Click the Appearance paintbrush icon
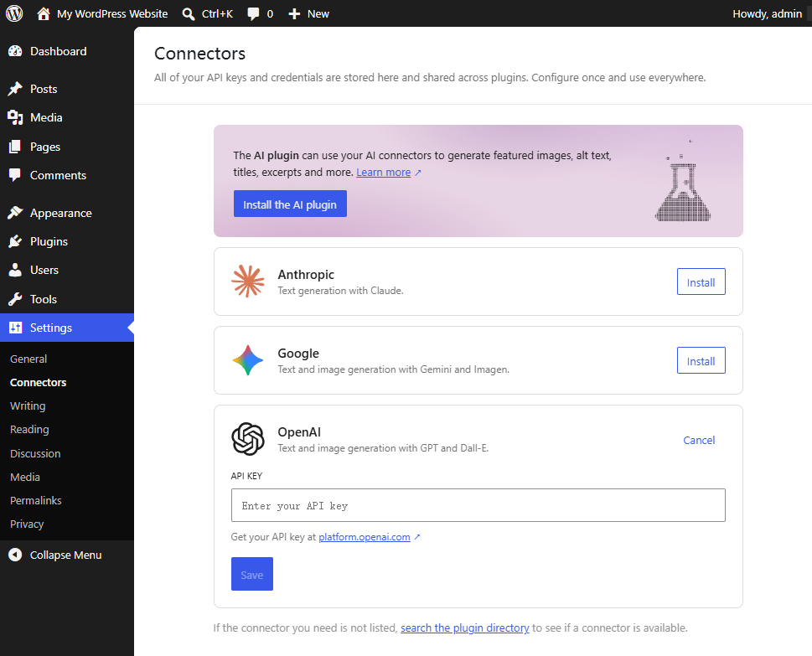 (16, 213)
